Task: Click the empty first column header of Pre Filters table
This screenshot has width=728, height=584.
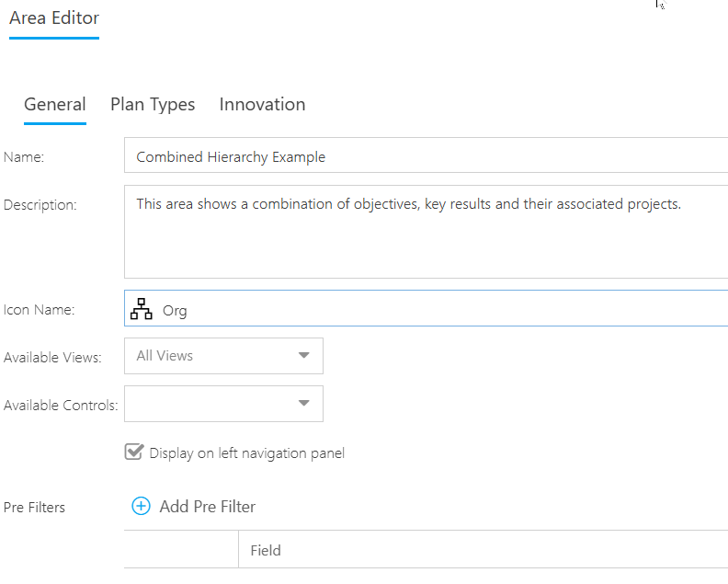Action: click(x=181, y=550)
